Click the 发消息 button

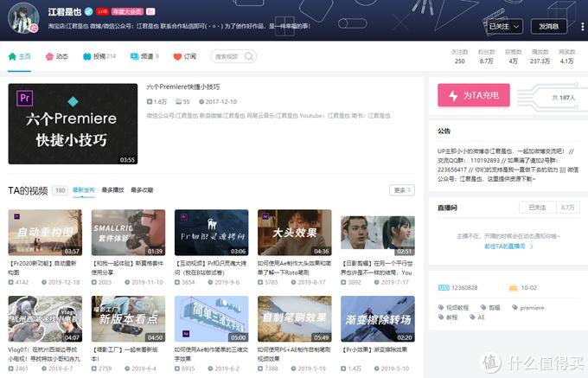click(x=549, y=27)
